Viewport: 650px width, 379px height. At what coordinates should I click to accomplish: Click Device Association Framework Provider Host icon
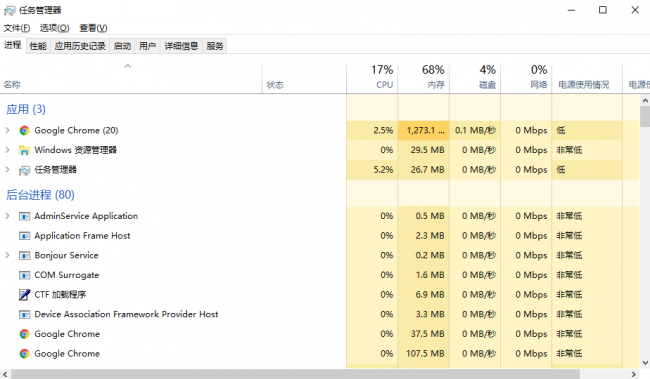click(24, 315)
